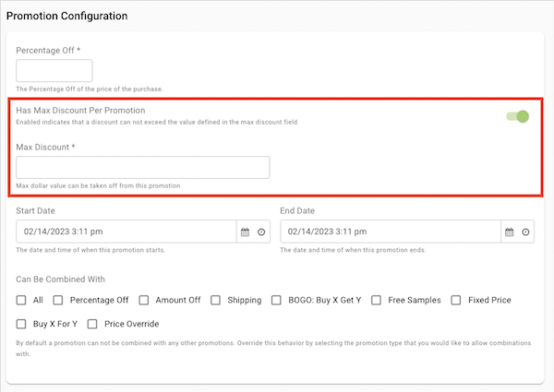Click 'date and time of when this promotion starts' hint
The image size is (554, 392).
tap(90, 250)
